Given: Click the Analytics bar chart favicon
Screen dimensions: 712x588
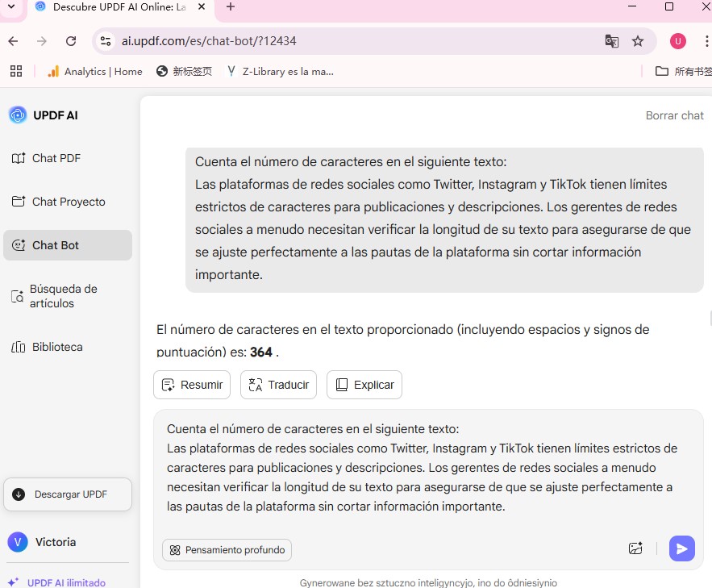Looking at the screenshot, I should point(53,71).
